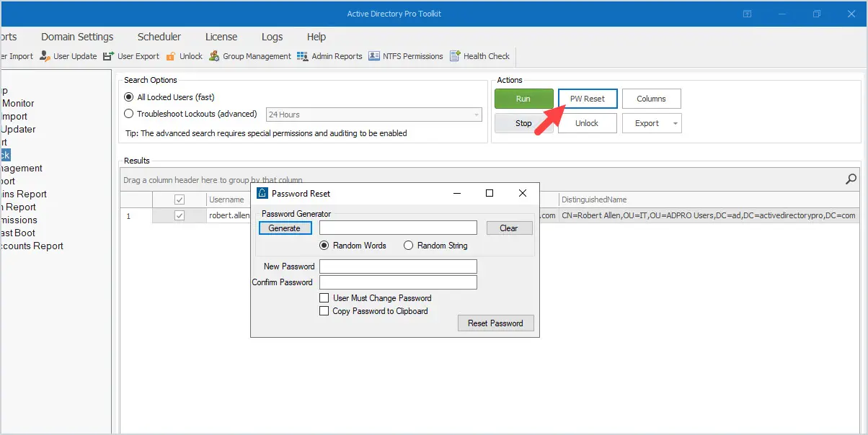Click the generated password text field
Screen dimensions: 868x435
pyautogui.click(x=399, y=228)
